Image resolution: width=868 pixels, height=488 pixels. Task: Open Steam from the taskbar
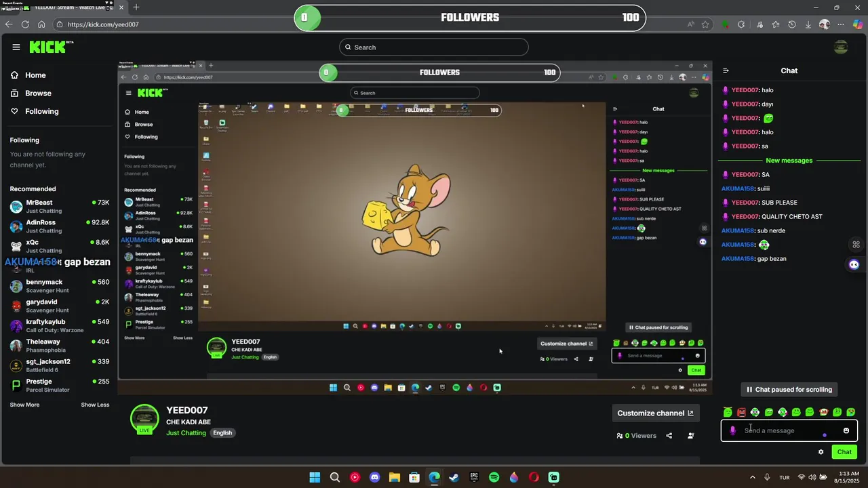point(454,477)
